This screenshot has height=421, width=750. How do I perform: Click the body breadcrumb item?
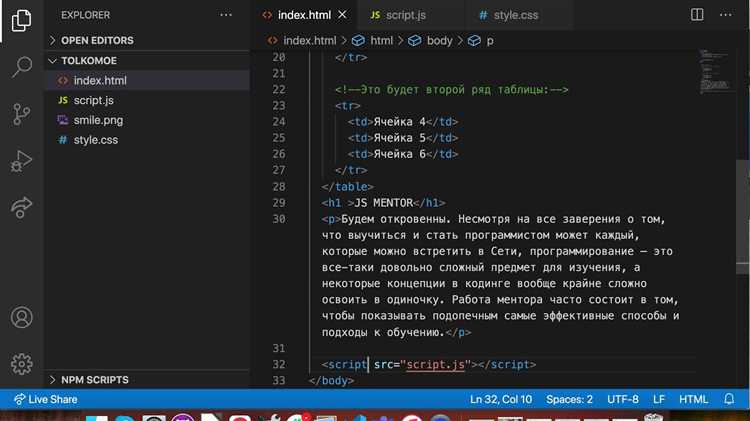pyautogui.click(x=439, y=40)
